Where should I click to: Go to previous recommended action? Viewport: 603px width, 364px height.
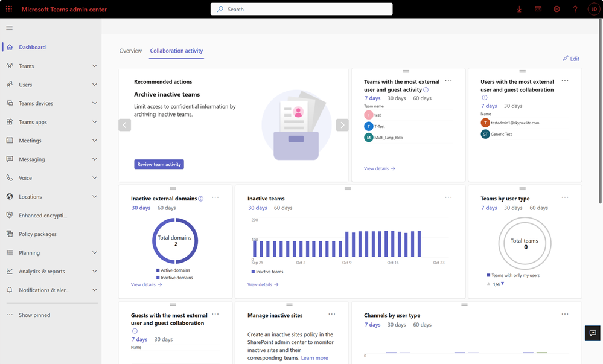(124, 125)
